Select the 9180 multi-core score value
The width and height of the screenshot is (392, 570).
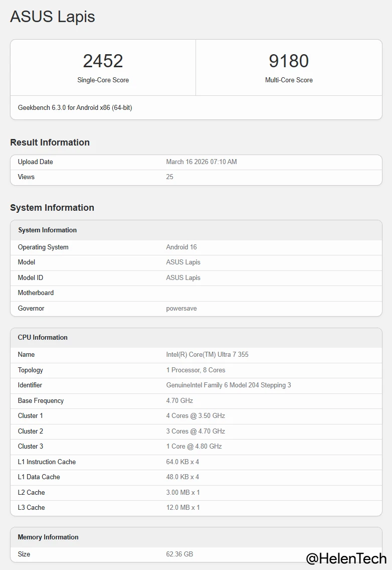click(x=289, y=61)
